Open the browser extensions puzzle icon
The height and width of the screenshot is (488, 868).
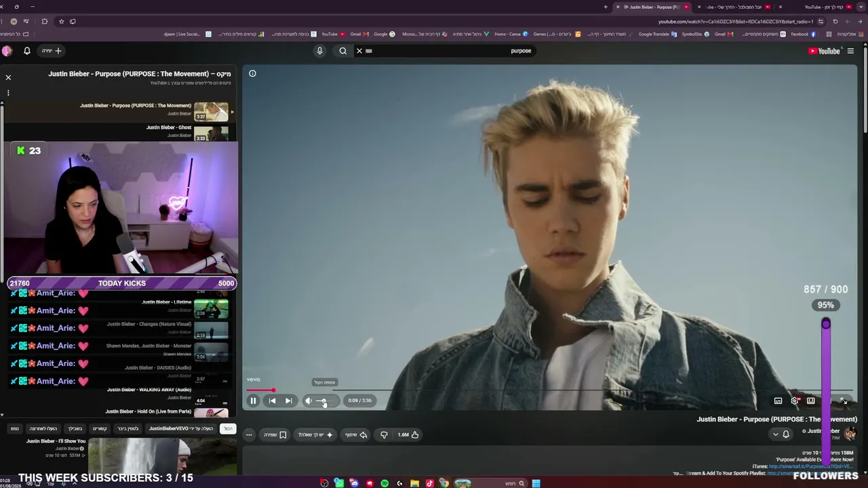point(44,21)
